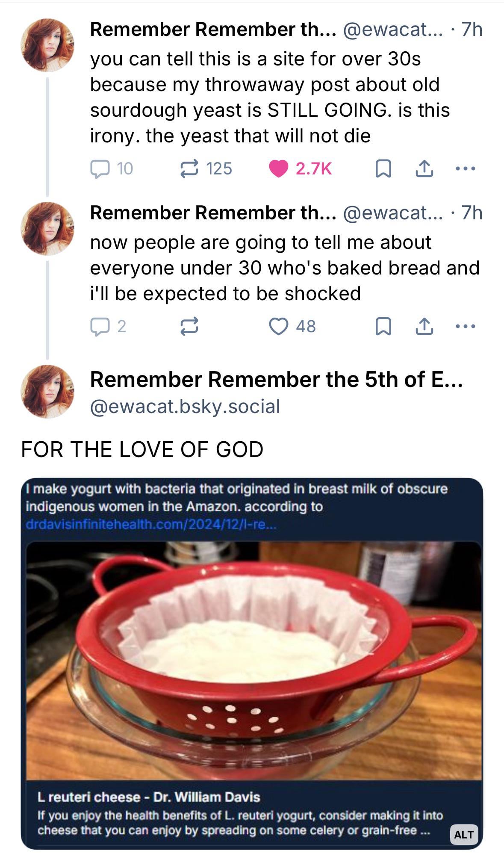Bookmark the sourdough yeast post

383,168
